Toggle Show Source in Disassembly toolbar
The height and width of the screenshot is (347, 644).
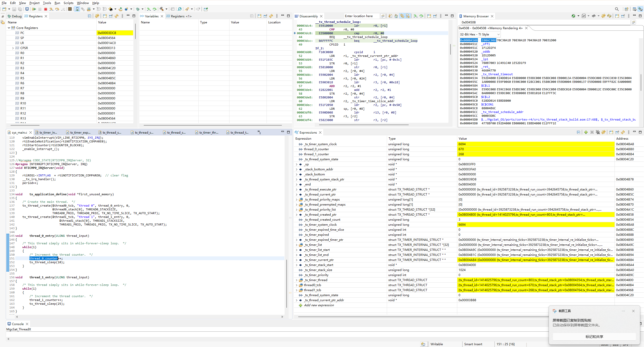click(408, 16)
